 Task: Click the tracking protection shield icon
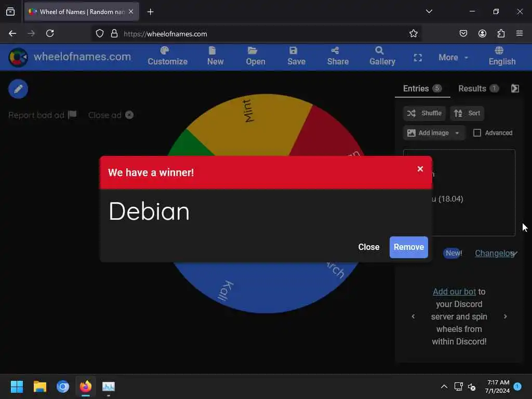pyautogui.click(x=99, y=34)
